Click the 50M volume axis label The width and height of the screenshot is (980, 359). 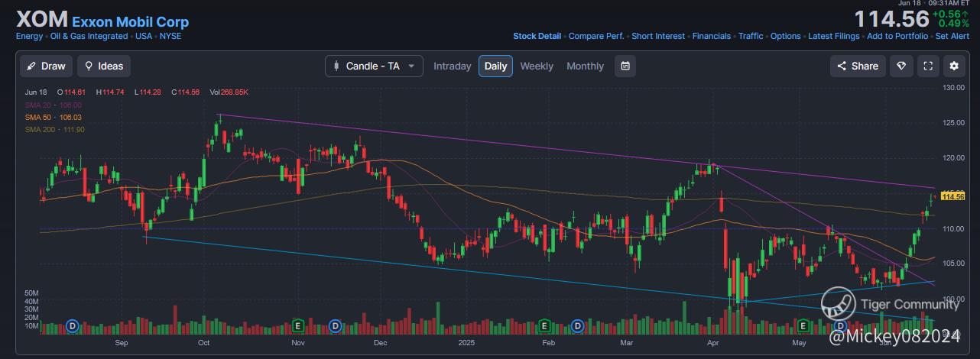coord(32,293)
